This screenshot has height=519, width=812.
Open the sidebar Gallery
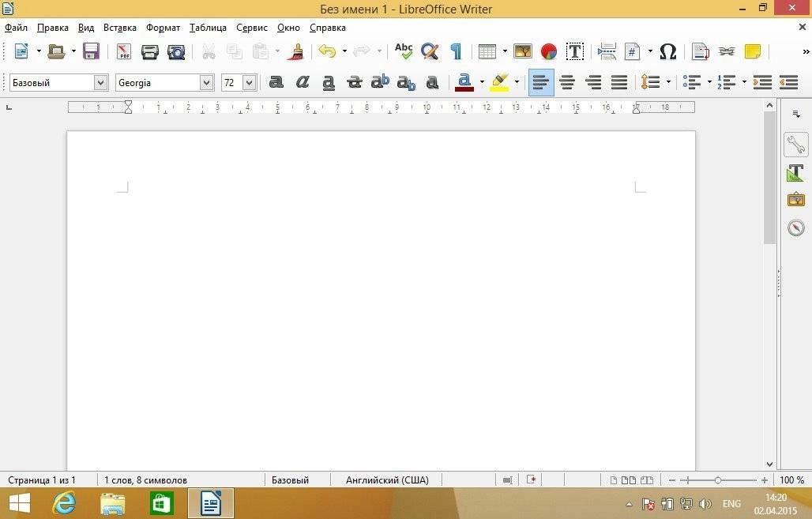(x=796, y=199)
